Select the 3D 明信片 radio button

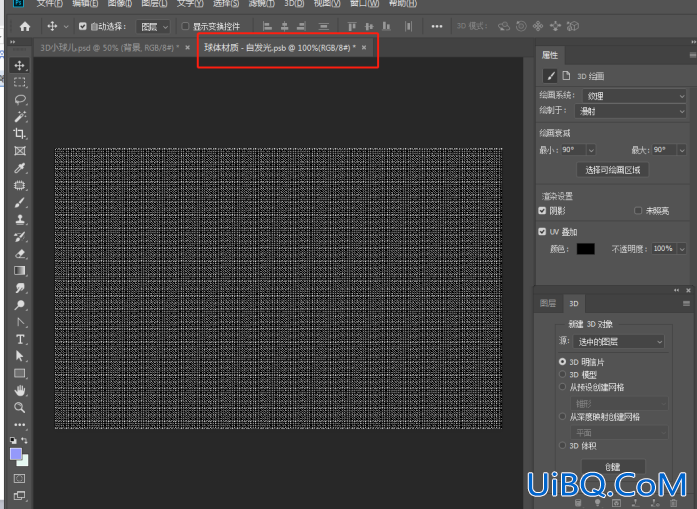(x=562, y=362)
